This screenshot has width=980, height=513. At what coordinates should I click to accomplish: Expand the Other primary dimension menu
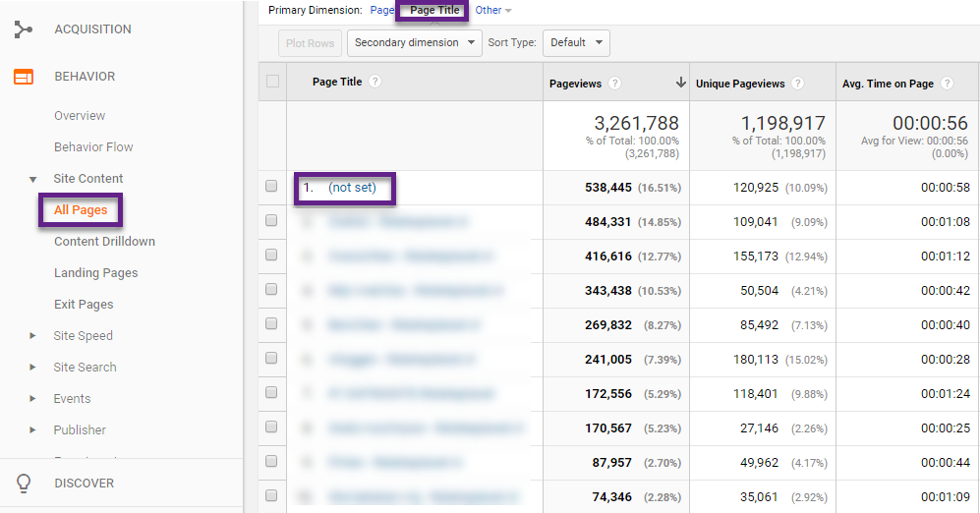click(493, 10)
